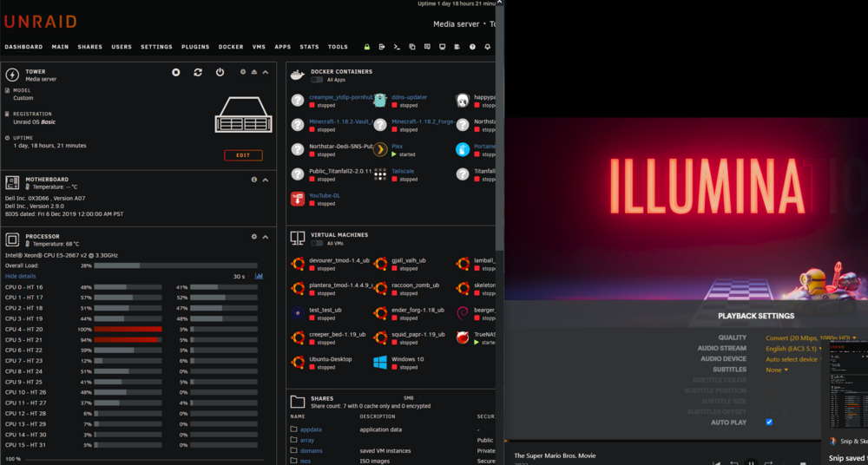868x465 pixels.
Task: Click the Windows 10 VM icon
Action: 380,363
